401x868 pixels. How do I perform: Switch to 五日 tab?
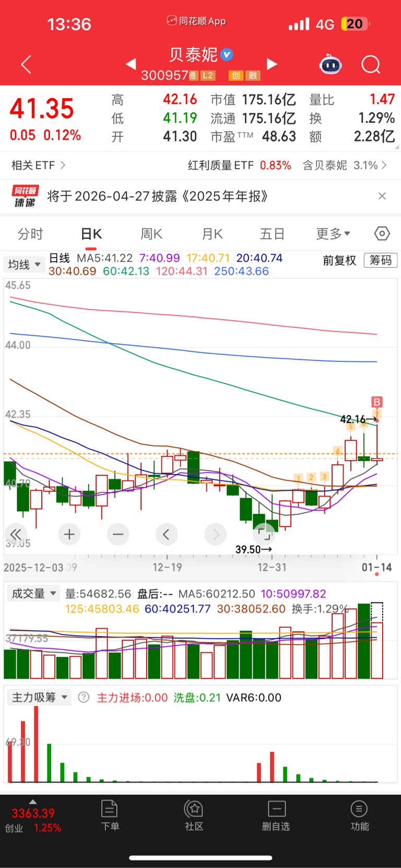(272, 234)
